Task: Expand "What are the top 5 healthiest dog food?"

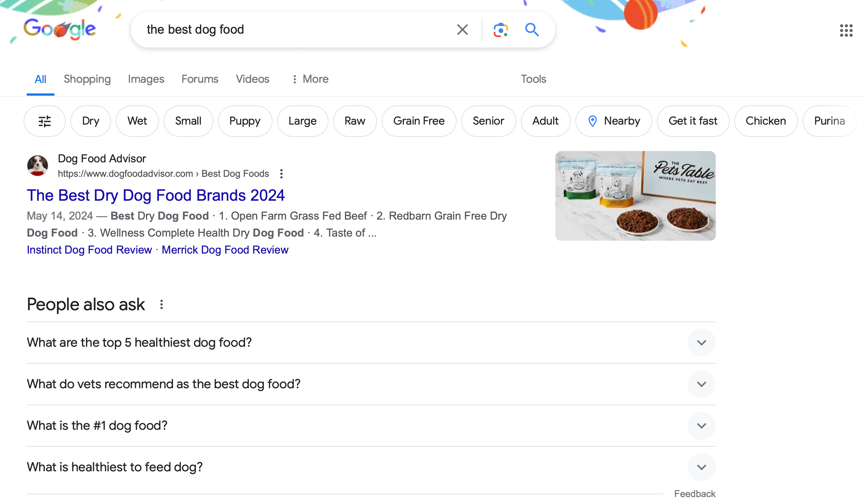Action: (701, 343)
